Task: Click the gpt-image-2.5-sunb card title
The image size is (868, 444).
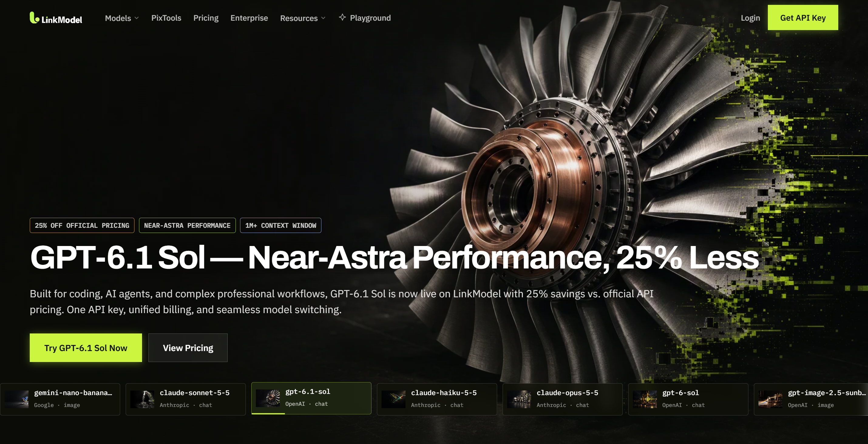Action: pos(826,393)
